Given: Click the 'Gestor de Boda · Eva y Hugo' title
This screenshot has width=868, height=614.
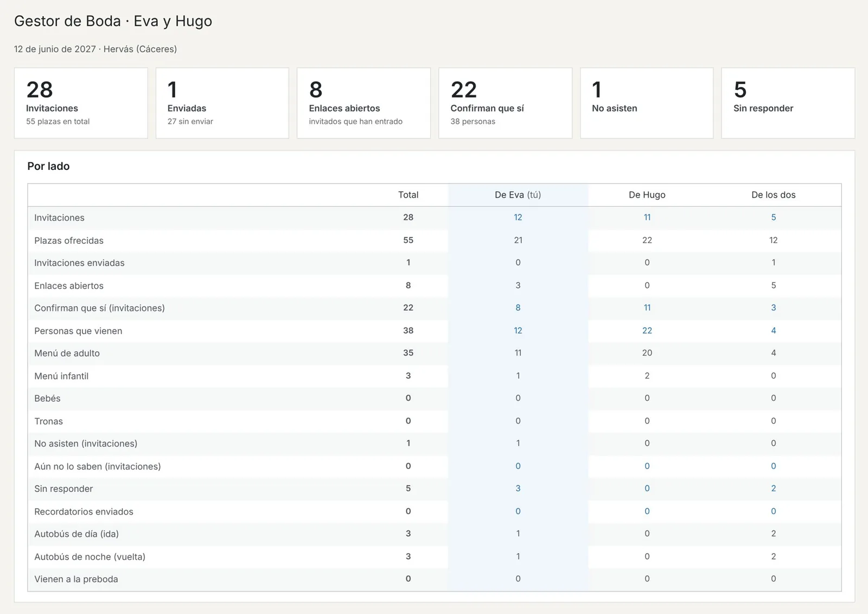Looking at the screenshot, I should pyautogui.click(x=113, y=21).
